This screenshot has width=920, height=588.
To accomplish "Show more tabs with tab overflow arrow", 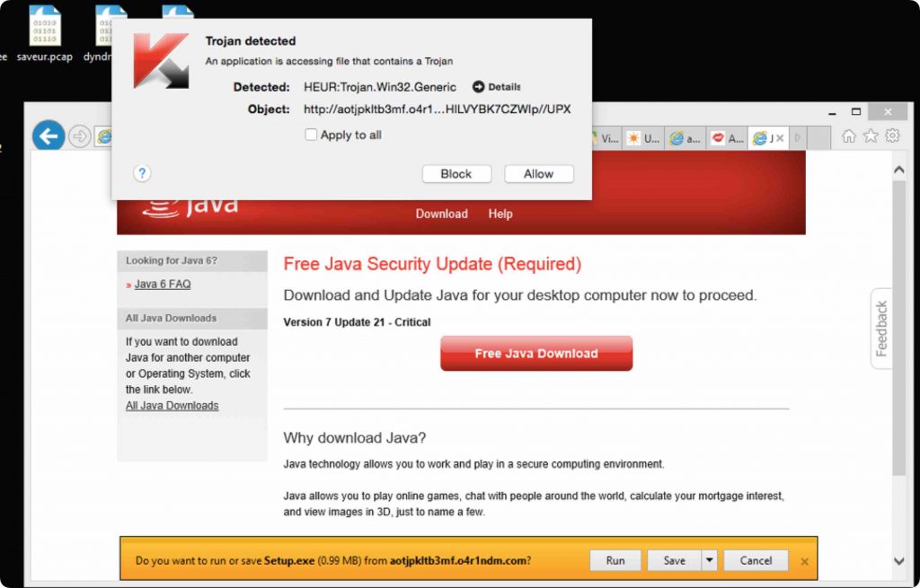I will pos(798,137).
